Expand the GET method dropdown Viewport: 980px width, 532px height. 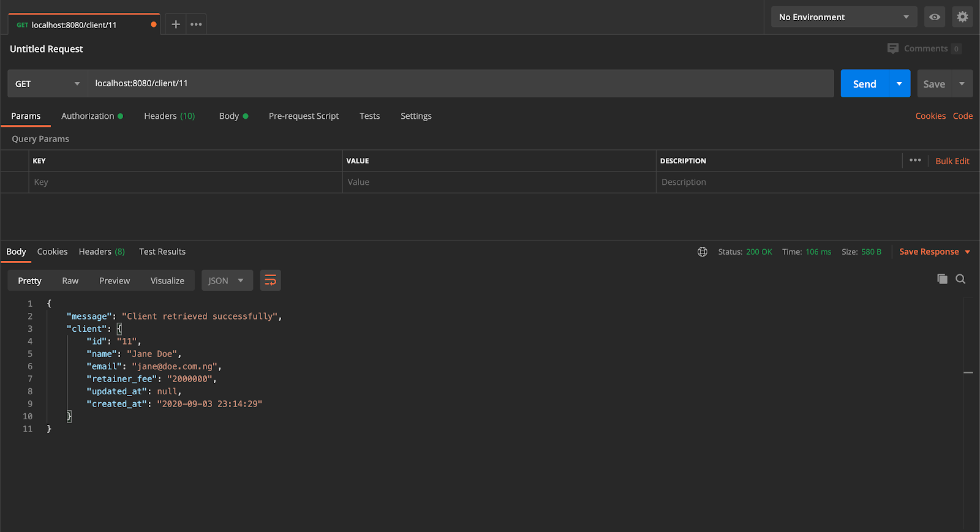[47, 84]
